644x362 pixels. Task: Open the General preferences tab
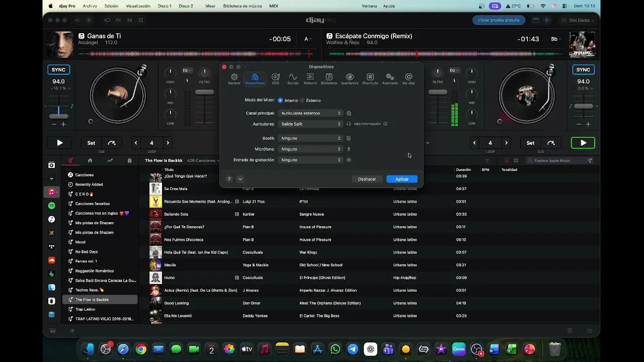[234, 79]
